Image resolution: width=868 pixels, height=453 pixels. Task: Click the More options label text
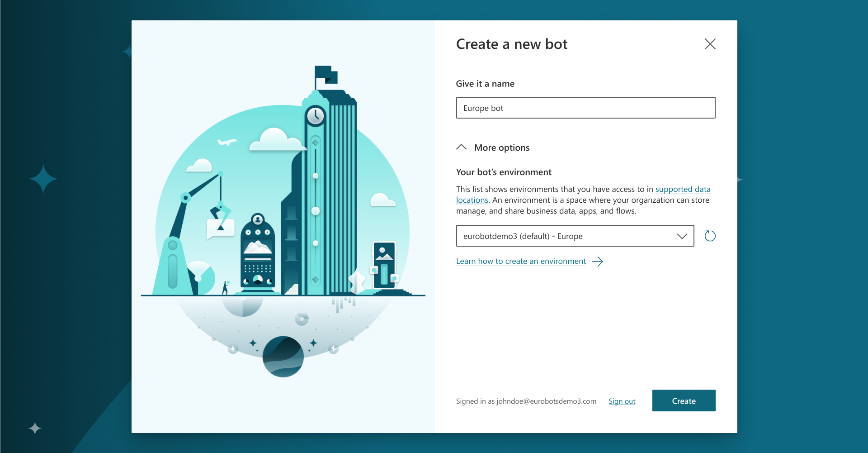(502, 148)
